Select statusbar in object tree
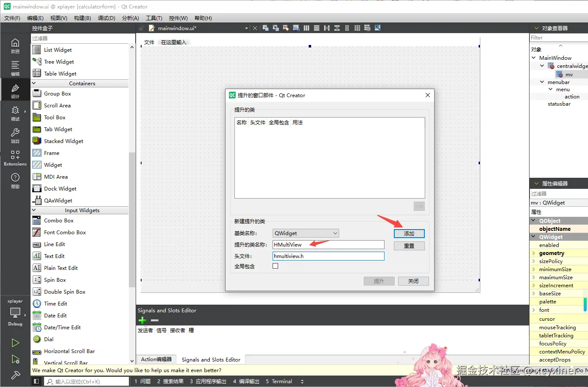The width and height of the screenshot is (588, 387). pyautogui.click(x=559, y=104)
